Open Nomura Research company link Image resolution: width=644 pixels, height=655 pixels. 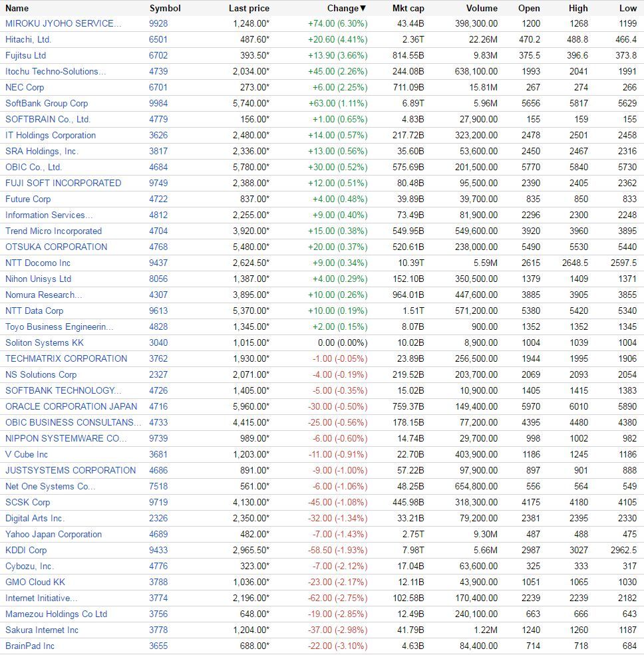click(43, 295)
